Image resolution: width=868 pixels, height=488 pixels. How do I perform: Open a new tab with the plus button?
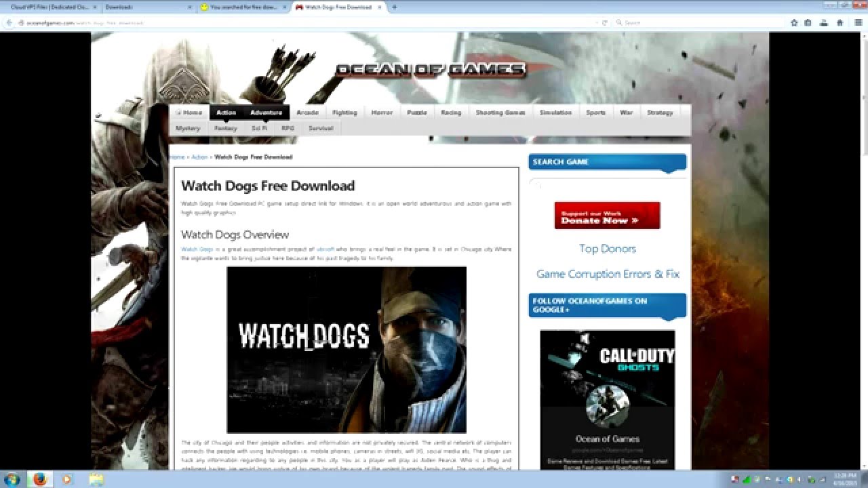(395, 7)
